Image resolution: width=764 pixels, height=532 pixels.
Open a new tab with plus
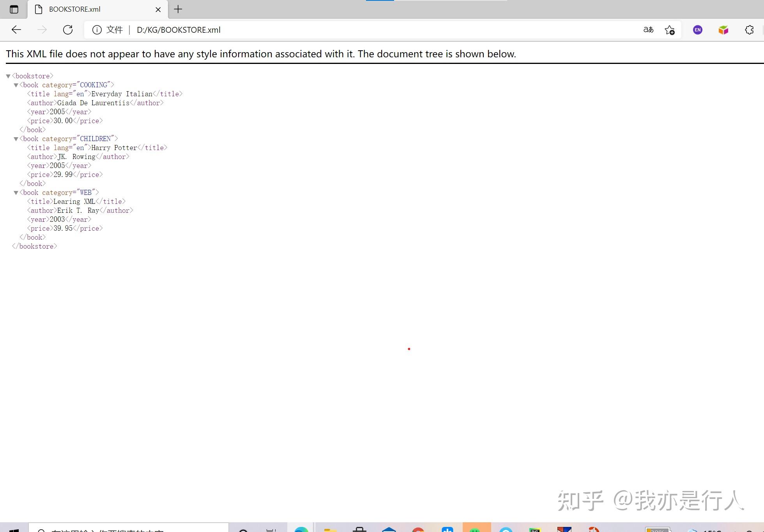coord(178,9)
